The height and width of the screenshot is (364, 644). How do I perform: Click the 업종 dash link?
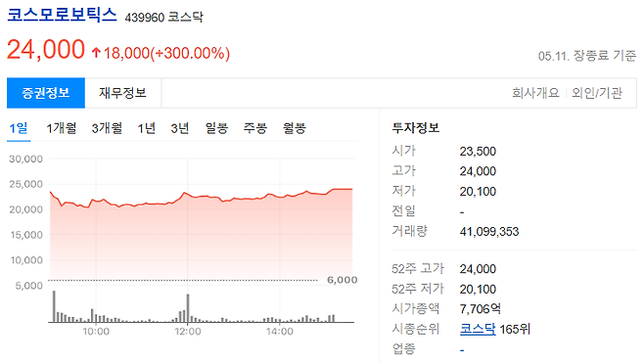[462, 350]
